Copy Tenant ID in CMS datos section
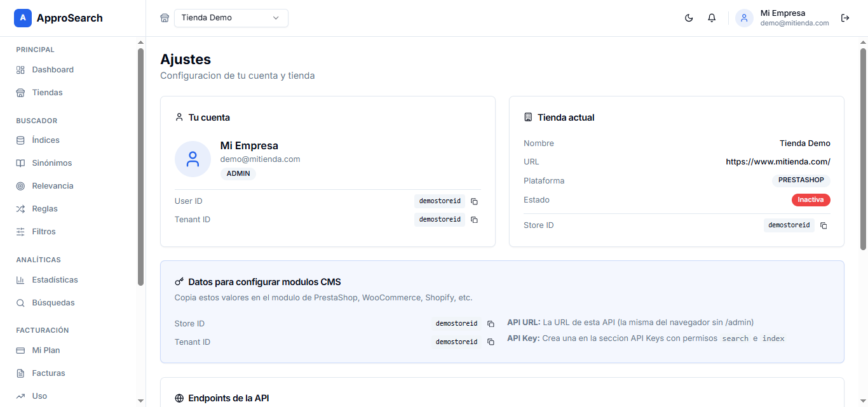This screenshot has width=868, height=407. pyautogui.click(x=491, y=342)
